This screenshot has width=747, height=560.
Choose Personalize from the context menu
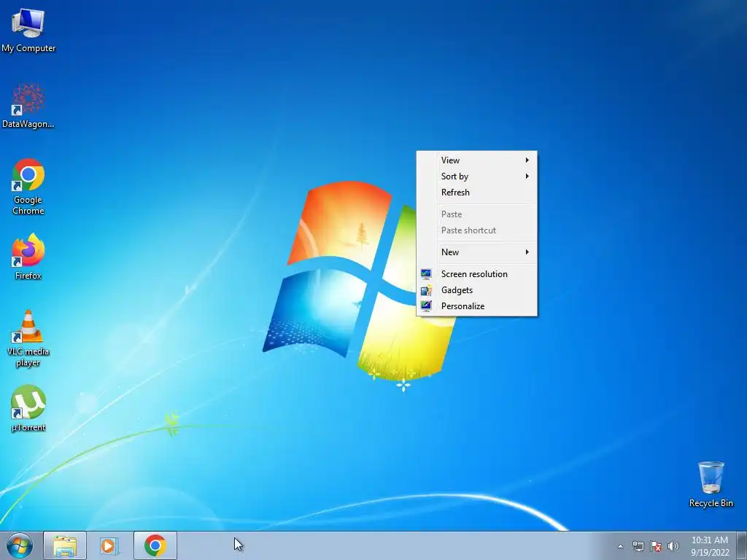[x=477, y=306]
